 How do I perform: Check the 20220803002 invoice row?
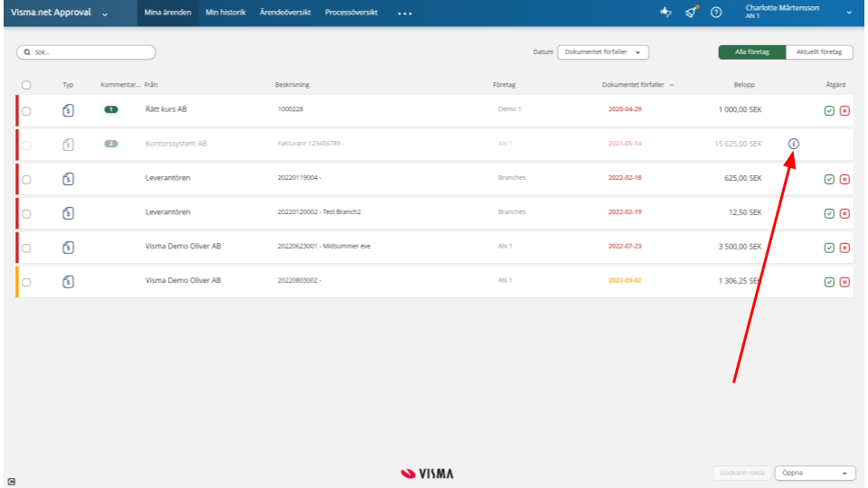(26, 283)
